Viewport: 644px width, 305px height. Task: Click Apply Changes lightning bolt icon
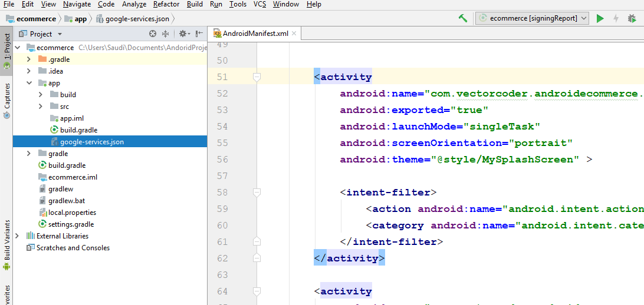[x=616, y=18]
